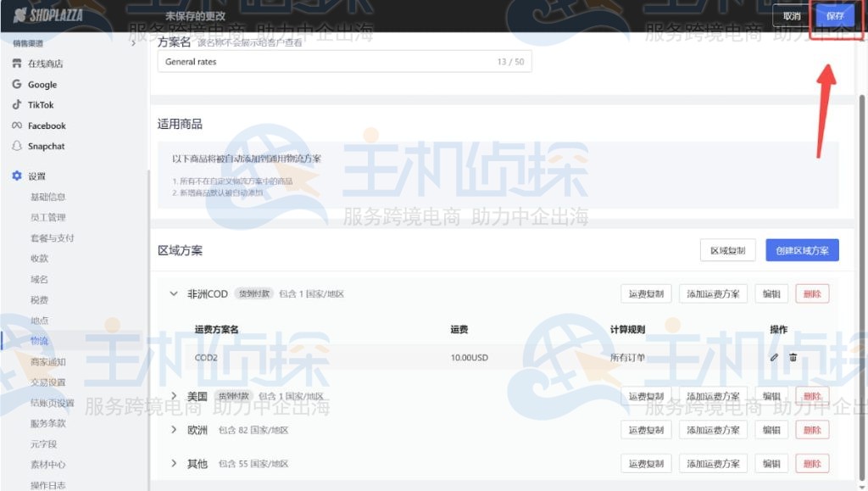Select the Snapchat ghost icon
This screenshot has width=868, height=491.
click(x=17, y=145)
